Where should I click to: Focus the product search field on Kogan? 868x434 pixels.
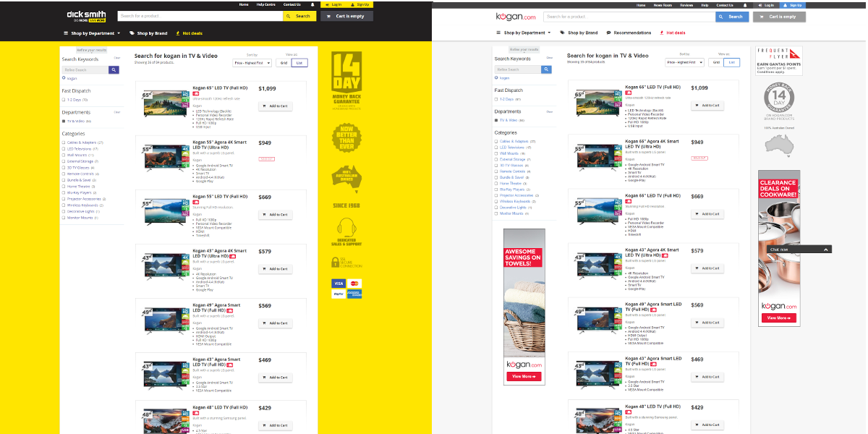(629, 17)
